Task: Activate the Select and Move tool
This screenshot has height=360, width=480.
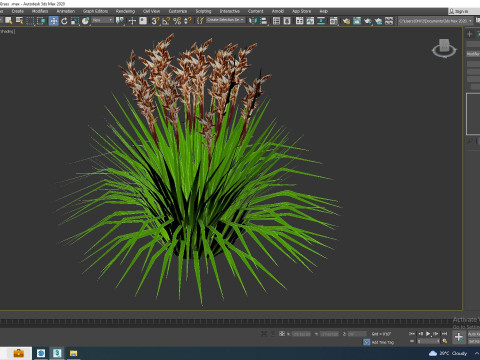Action: click(53, 21)
